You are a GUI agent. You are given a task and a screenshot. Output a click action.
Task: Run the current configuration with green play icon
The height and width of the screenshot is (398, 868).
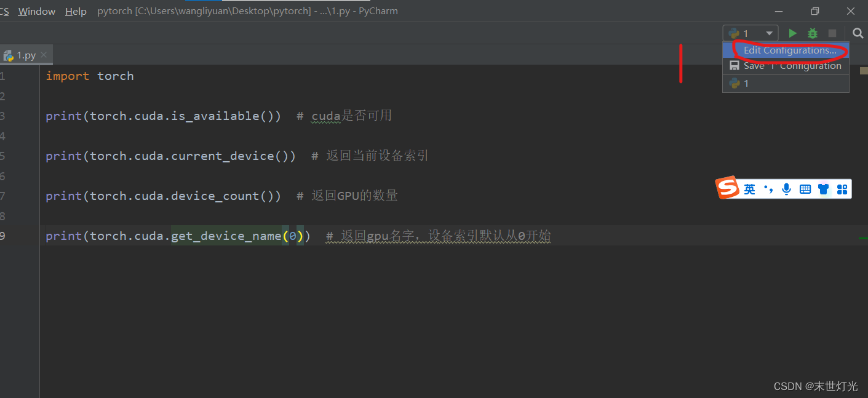pyautogui.click(x=792, y=33)
